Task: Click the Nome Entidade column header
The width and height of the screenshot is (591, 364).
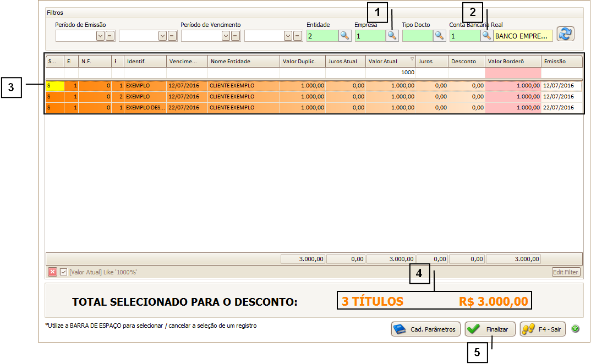Action: click(243, 62)
